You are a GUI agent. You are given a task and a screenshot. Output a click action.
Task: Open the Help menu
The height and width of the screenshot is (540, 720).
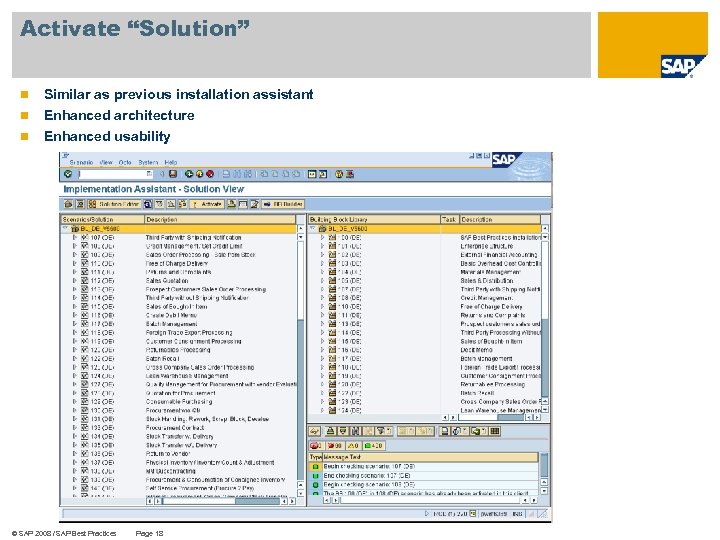pos(170,163)
